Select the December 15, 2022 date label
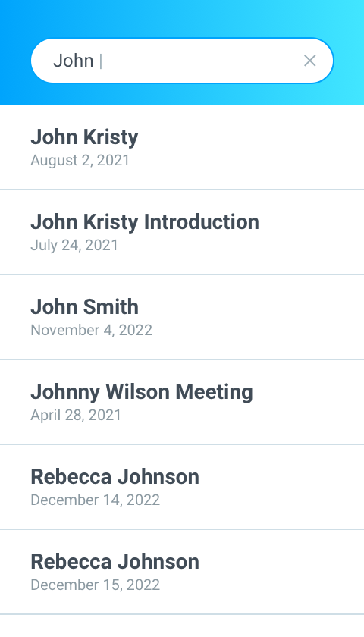This screenshot has width=364, height=637. point(95,585)
